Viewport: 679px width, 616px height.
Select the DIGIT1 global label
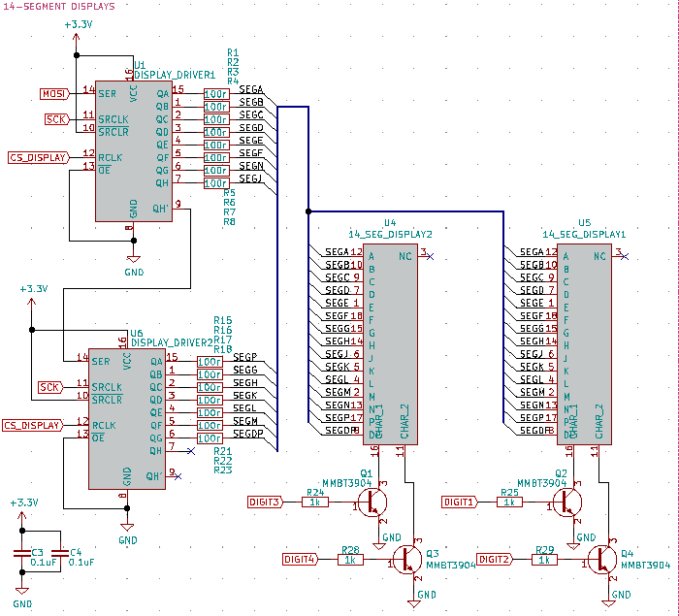(460, 503)
